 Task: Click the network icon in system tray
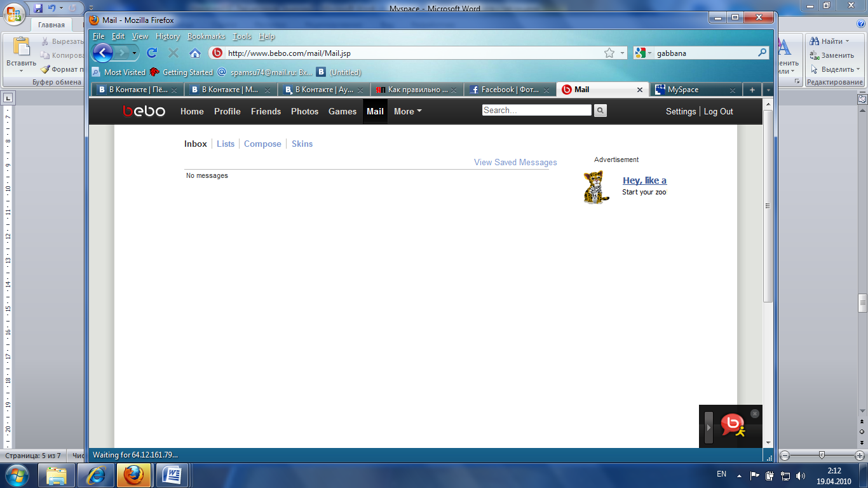coord(785,475)
